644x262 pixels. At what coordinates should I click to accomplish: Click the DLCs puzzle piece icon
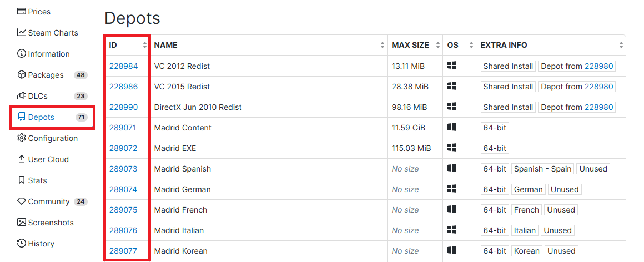click(x=22, y=95)
